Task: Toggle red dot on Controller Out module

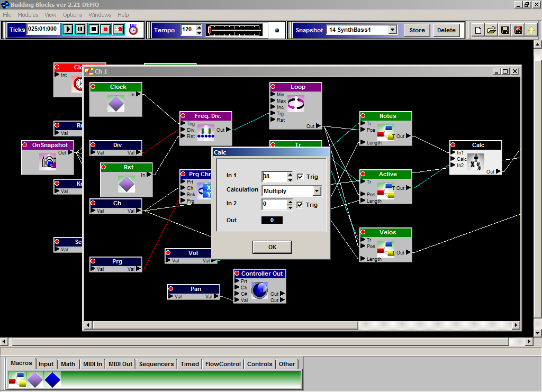Action: coord(237,274)
